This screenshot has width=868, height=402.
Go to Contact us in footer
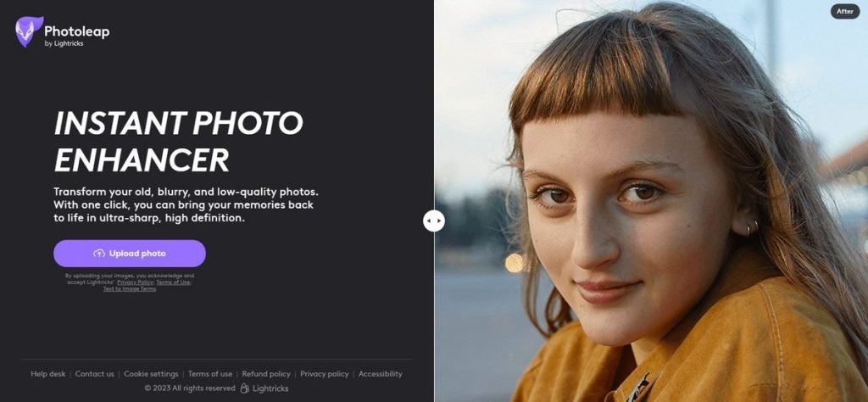[94, 374]
